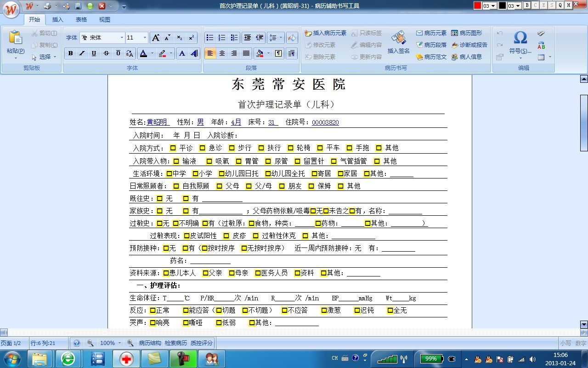Click the grow font size icon
This screenshot has height=368, width=588.
tap(156, 38)
